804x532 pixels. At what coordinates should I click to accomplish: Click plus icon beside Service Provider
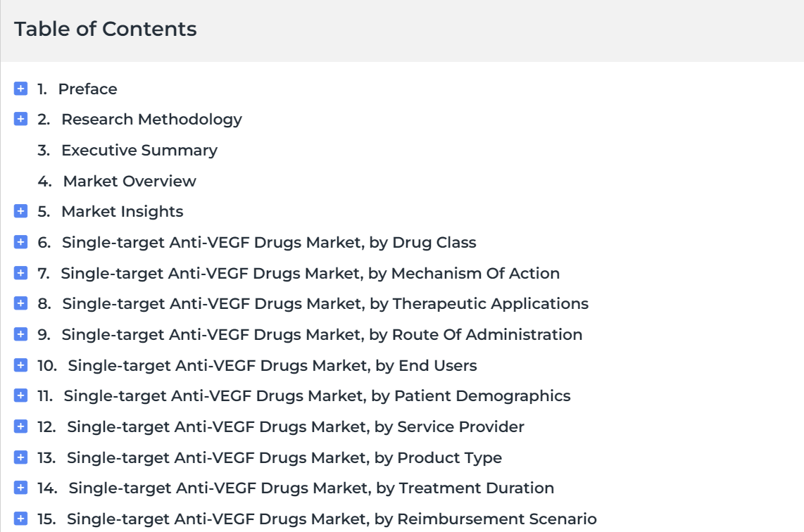(x=20, y=426)
